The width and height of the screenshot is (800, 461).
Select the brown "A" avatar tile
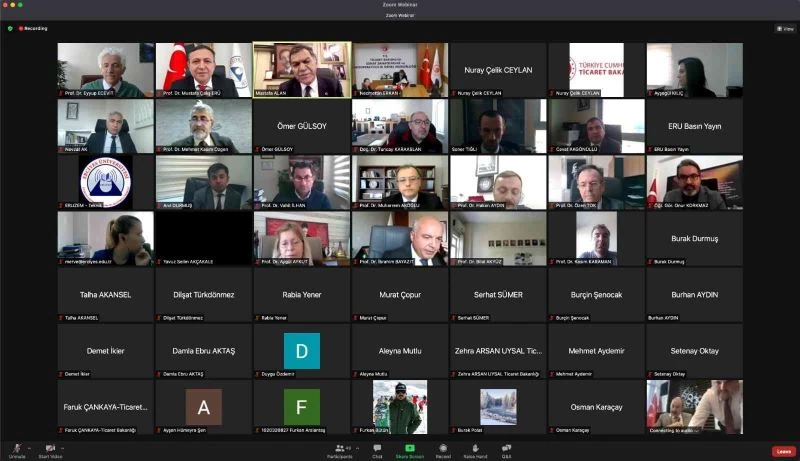point(204,407)
